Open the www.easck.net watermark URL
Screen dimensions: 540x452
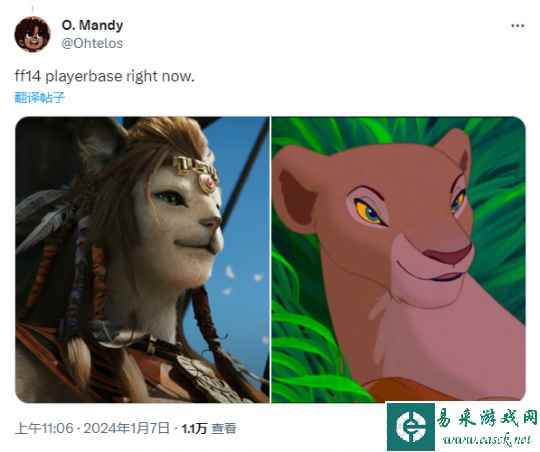tap(487, 439)
